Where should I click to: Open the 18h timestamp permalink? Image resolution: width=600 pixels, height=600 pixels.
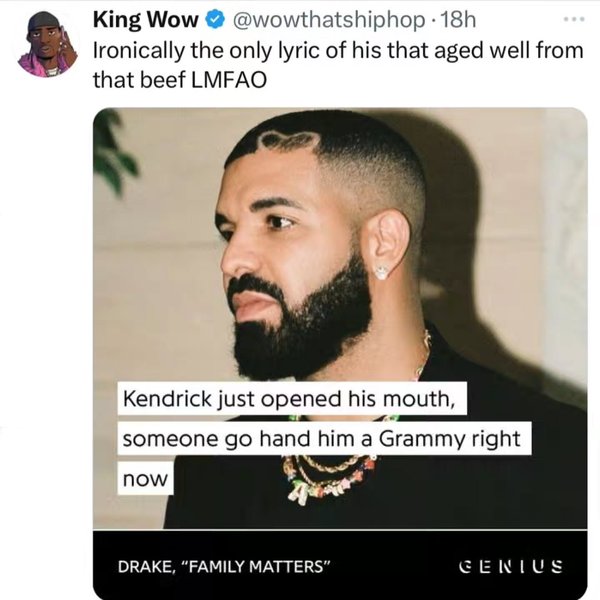pyautogui.click(x=458, y=20)
